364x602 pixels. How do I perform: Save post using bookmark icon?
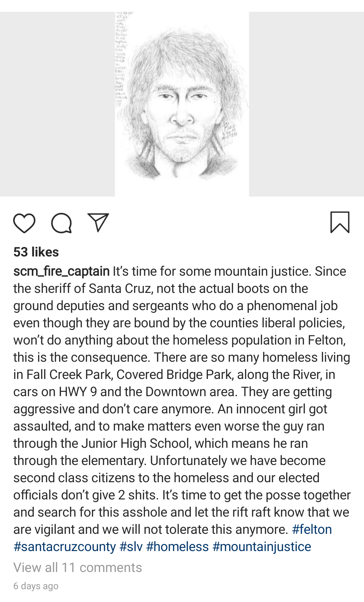pos(340,222)
